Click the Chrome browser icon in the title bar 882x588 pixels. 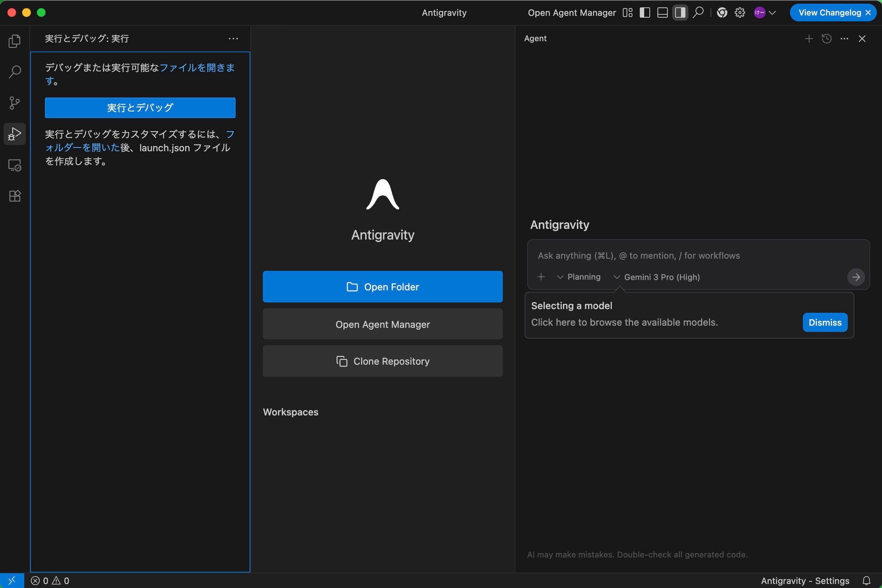pyautogui.click(x=722, y=13)
